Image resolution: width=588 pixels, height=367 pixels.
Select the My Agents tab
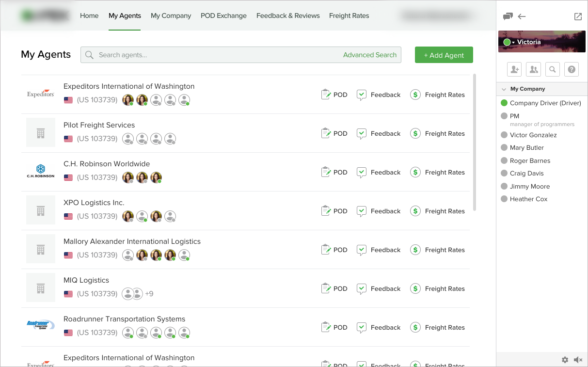tap(125, 16)
